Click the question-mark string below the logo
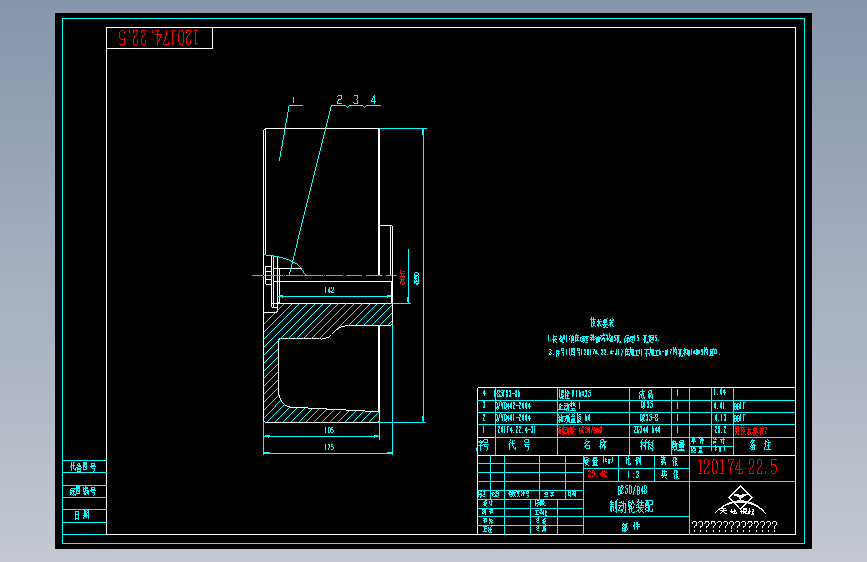 (x=734, y=527)
